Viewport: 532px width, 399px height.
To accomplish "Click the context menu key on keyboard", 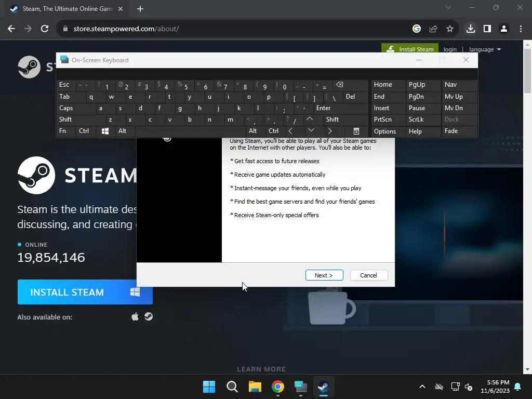I will (x=356, y=131).
